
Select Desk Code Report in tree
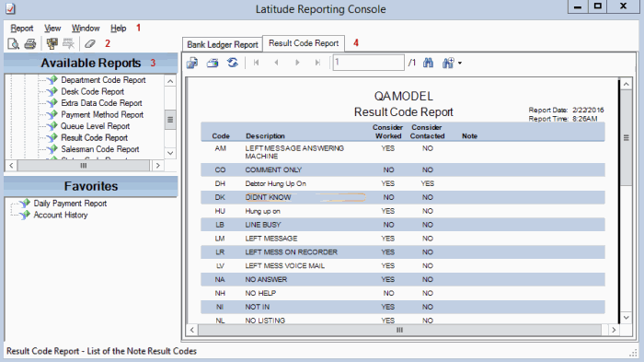tap(92, 91)
